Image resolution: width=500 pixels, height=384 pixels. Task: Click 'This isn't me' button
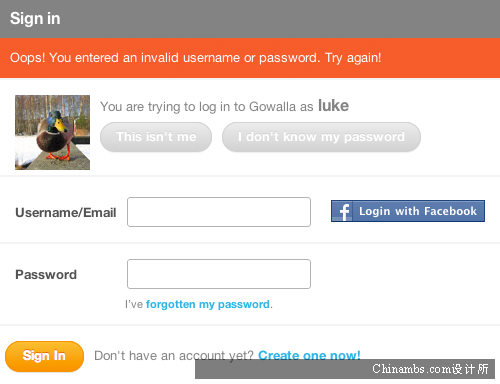[156, 137]
